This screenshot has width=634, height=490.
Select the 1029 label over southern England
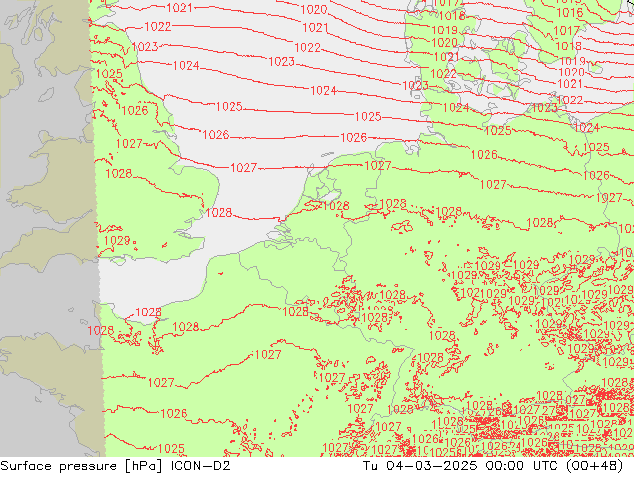coord(117,241)
